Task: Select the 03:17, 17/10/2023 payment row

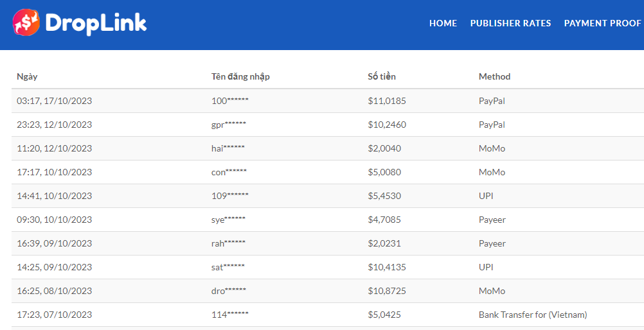Action: pyautogui.click(x=54, y=101)
